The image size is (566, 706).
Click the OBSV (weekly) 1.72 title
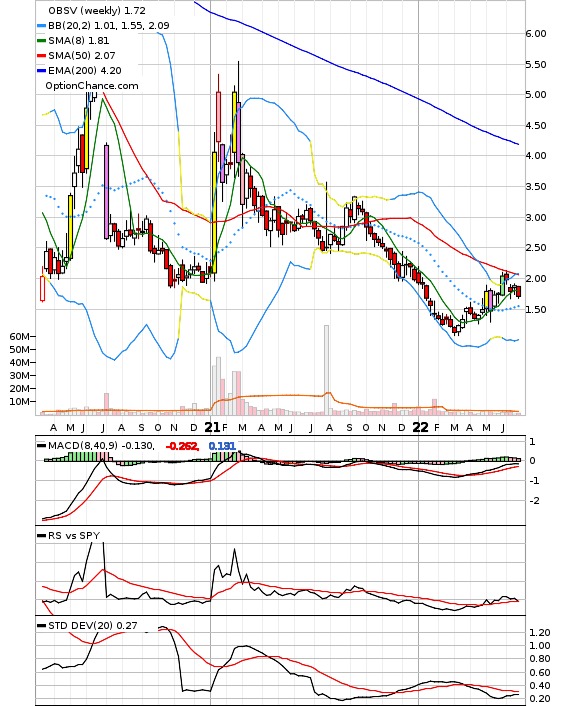click(97, 10)
